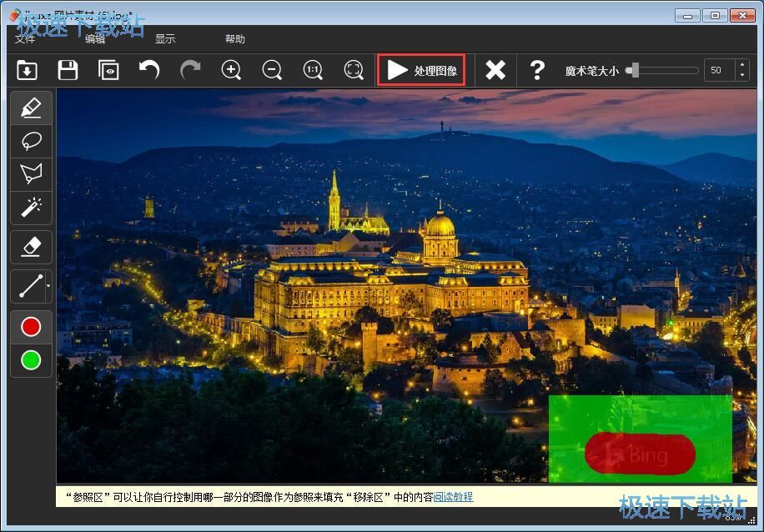Open the 文件 menu
This screenshot has width=764, height=532.
pos(26,39)
